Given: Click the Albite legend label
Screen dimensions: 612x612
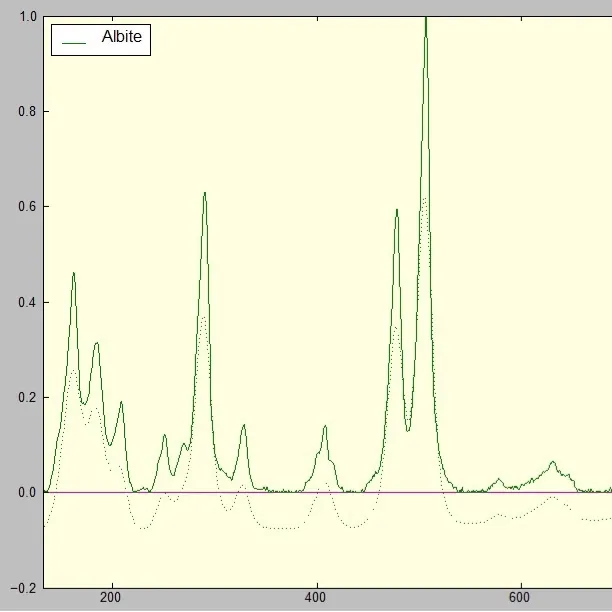Looking at the screenshot, I should (x=121, y=37).
